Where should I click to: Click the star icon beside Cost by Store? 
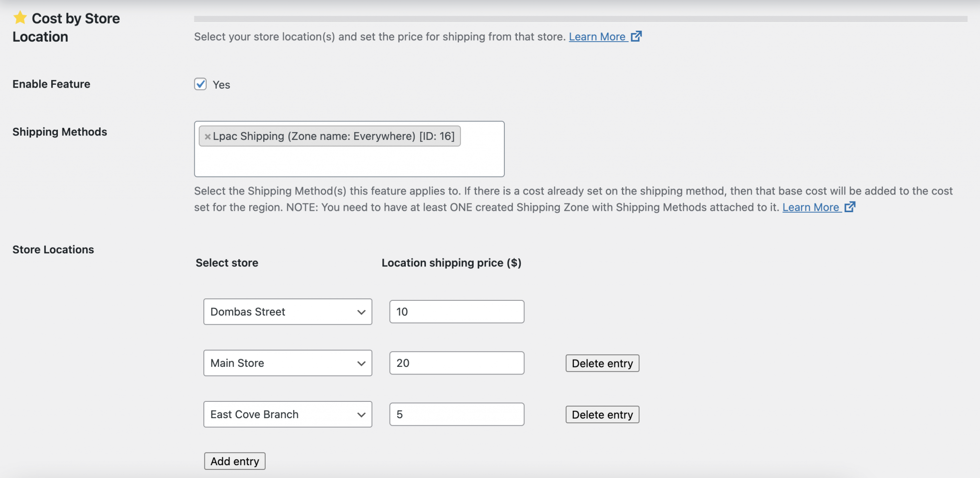click(x=20, y=18)
